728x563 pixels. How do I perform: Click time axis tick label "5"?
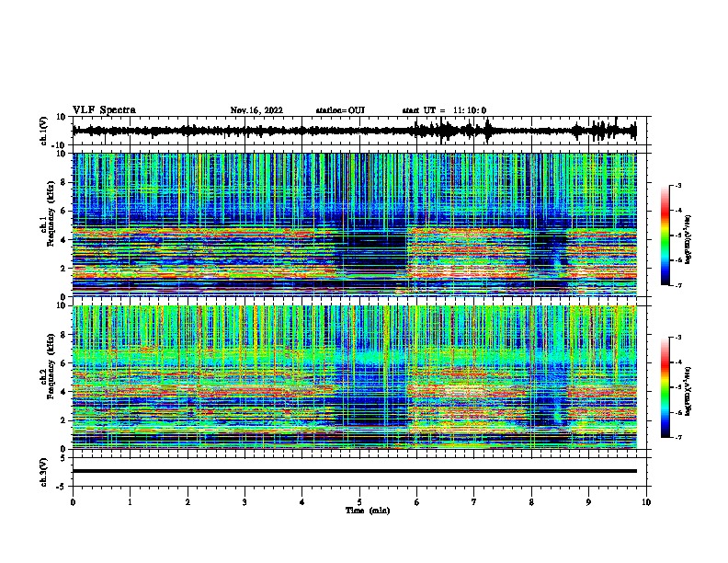pyautogui.click(x=359, y=502)
